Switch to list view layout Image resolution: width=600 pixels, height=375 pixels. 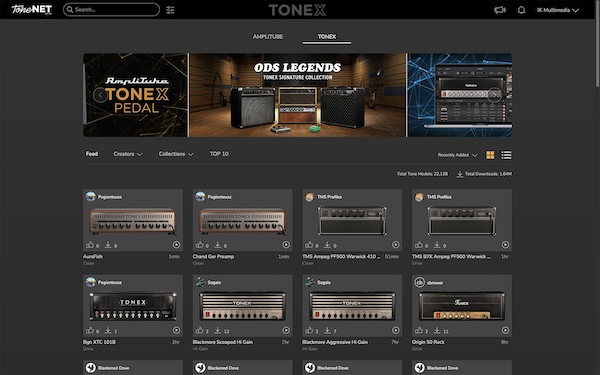[x=506, y=155]
